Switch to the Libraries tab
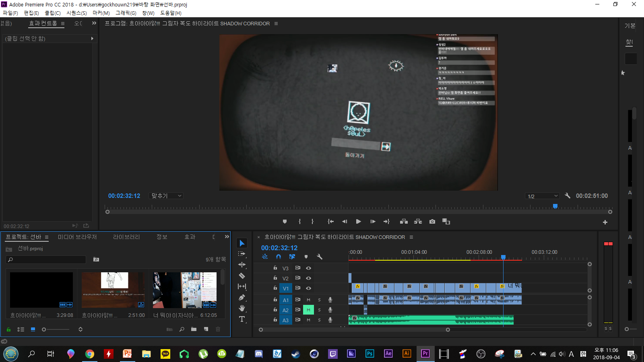The height and width of the screenshot is (362, 644). [x=126, y=237]
